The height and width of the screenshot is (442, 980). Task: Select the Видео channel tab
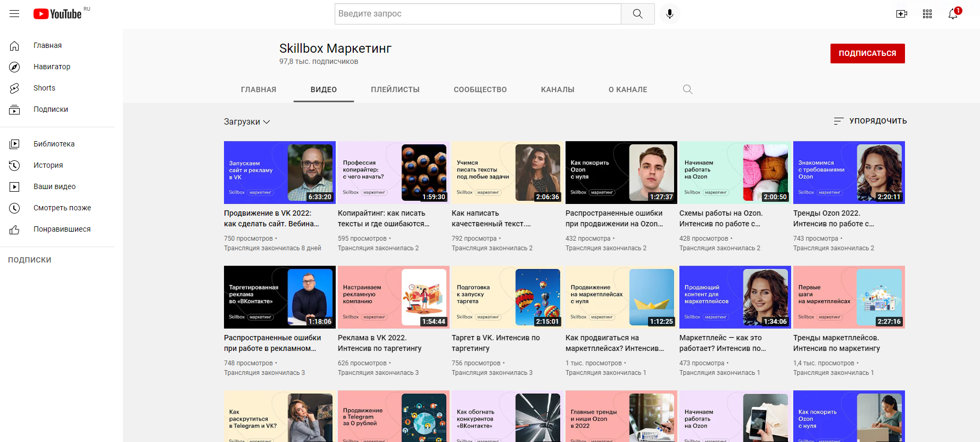point(323,89)
